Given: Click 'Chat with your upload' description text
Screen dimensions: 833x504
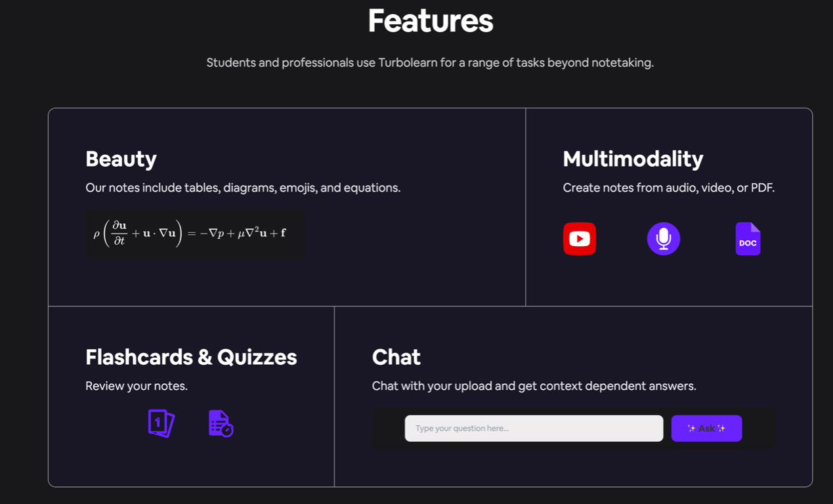Looking at the screenshot, I should pos(534,386).
